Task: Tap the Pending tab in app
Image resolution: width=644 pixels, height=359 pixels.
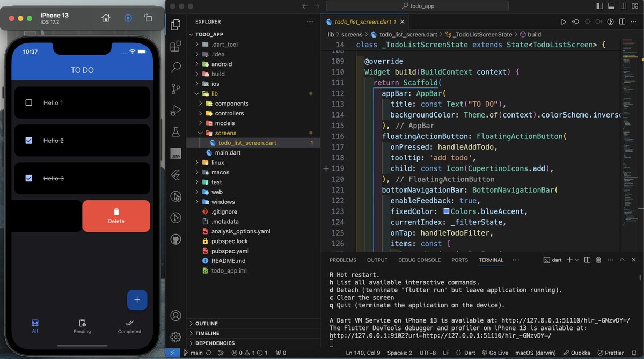Action: pos(82,326)
